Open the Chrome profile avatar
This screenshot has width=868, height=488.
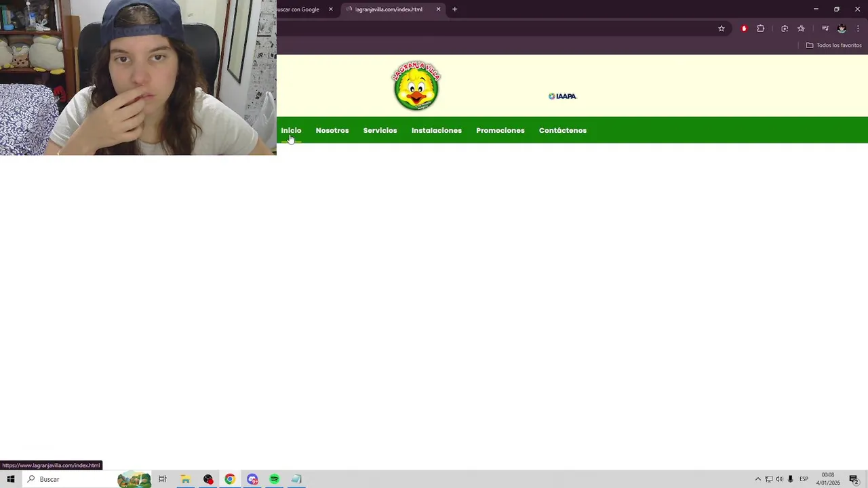[x=842, y=28]
